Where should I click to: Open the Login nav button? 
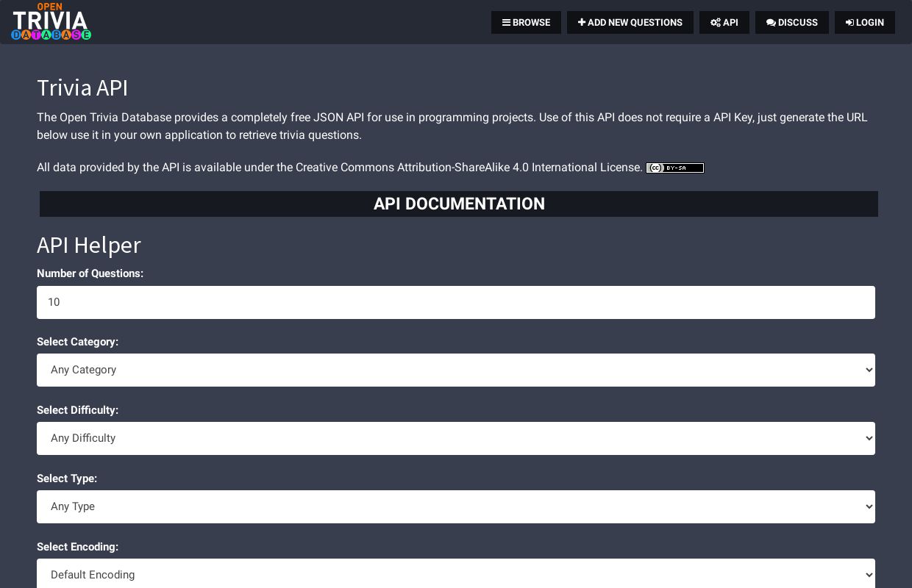(865, 22)
